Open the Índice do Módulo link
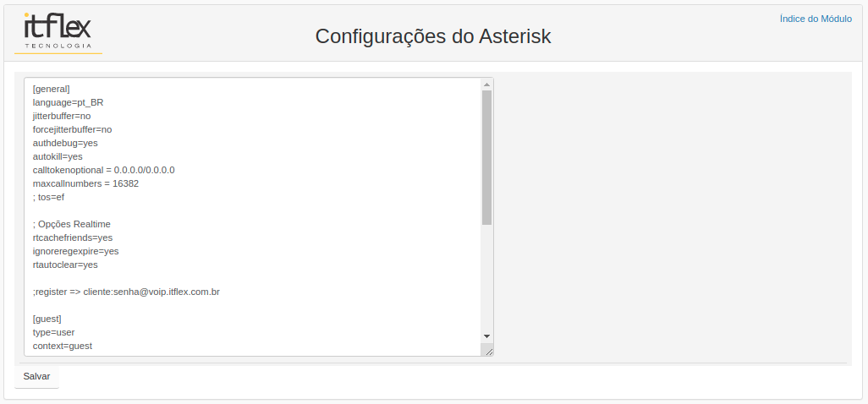 tap(816, 19)
